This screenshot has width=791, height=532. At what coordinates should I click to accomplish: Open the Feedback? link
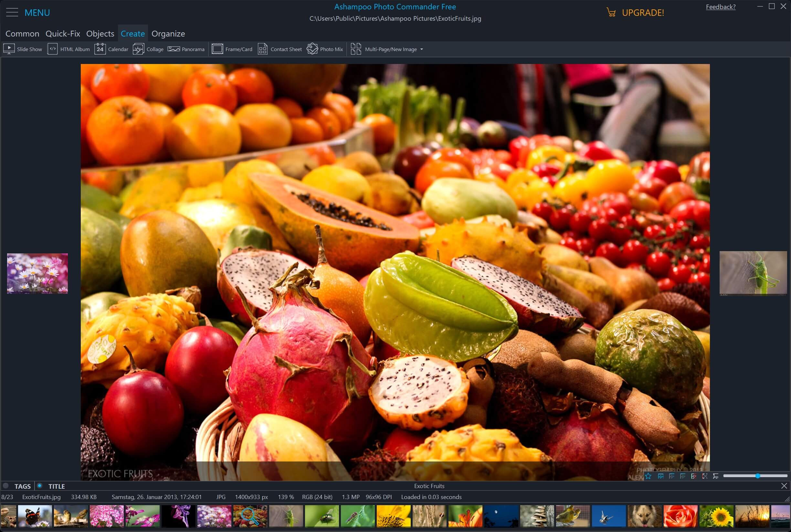721,7
